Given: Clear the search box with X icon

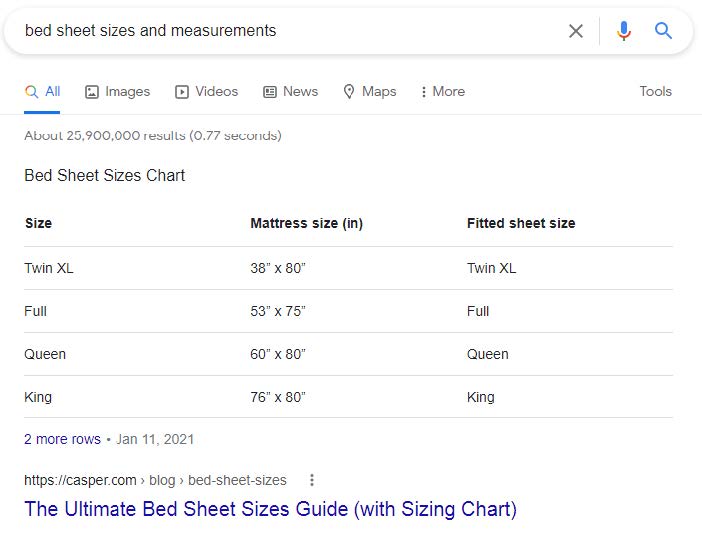Looking at the screenshot, I should click(x=576, y=31).
